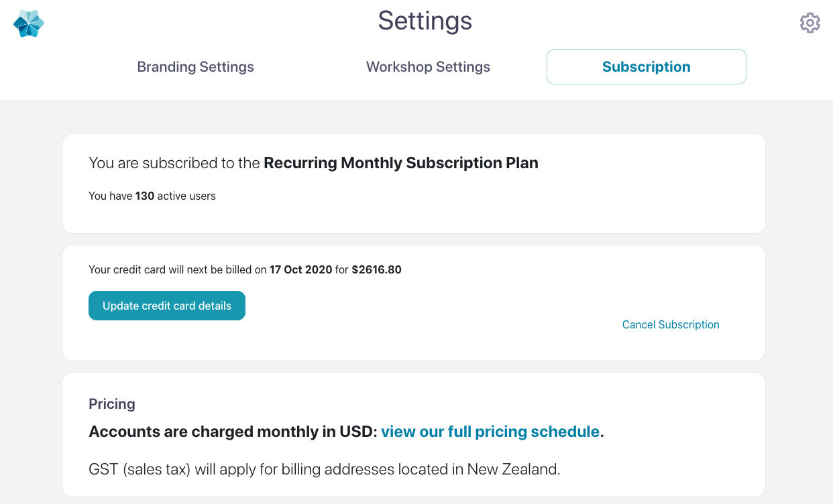Click the Pricing section heading
This screenshot has width=833, height=504.
112,404
